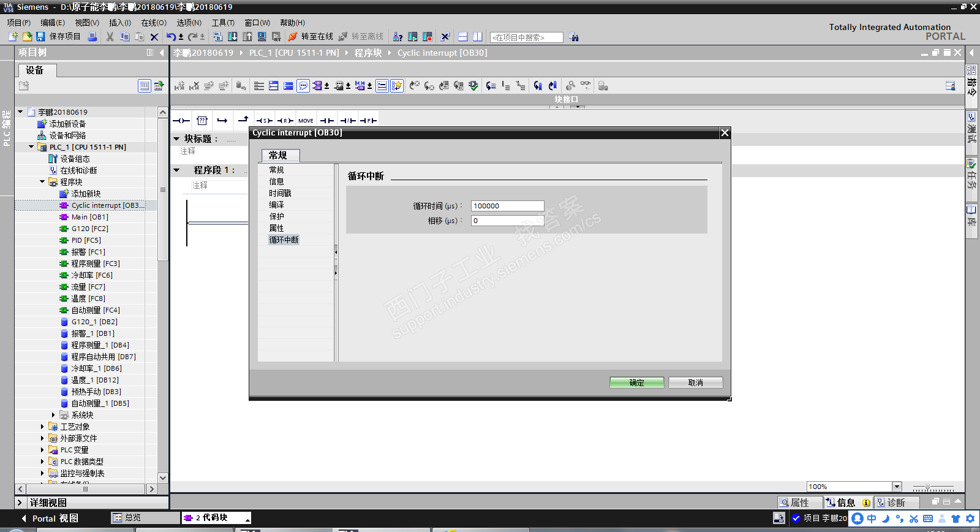Insert an empty box instruction
The width and height of the screenshot is (980, 532).
202,121
